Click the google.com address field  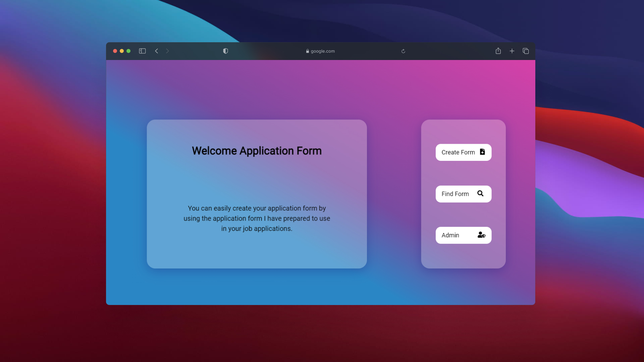322,51
